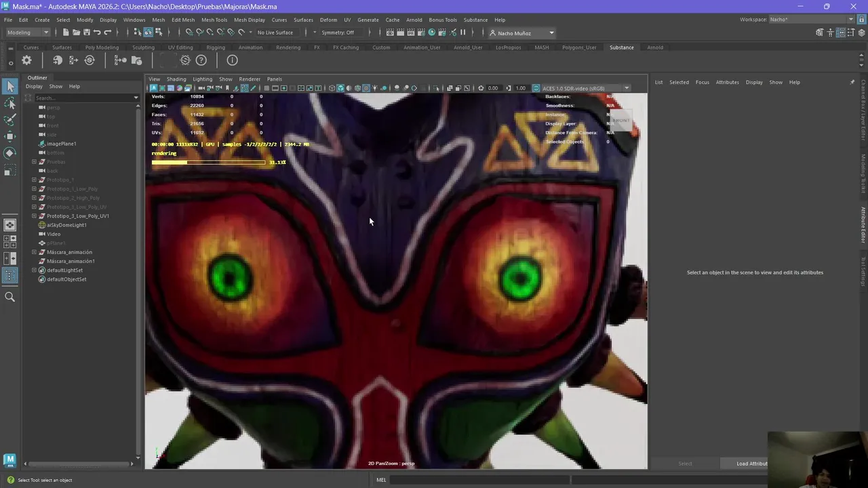Image resolution: width=868 pixels, height=488 pixels.
Task: Toggle viewport grid display icon
Action: (x=267, y=88)
